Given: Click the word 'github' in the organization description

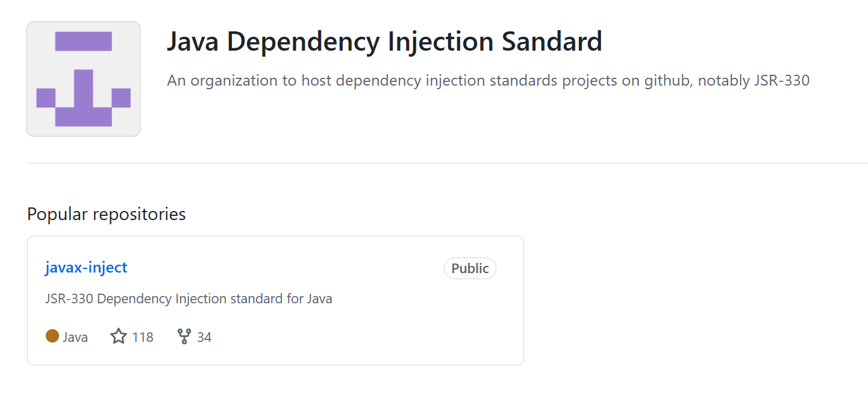Looking at the screenshot, I should click(x=666, y=80).
